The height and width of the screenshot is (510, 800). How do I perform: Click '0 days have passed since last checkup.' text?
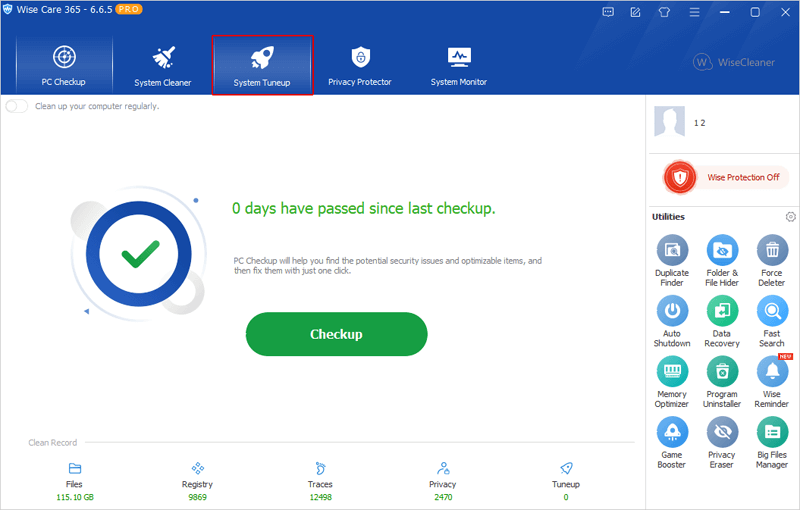(x=364, y=209)
